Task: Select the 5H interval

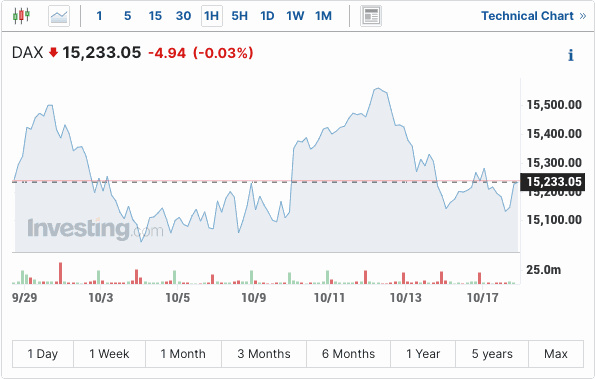Action: pyautogui.click(x=239, y=16)
